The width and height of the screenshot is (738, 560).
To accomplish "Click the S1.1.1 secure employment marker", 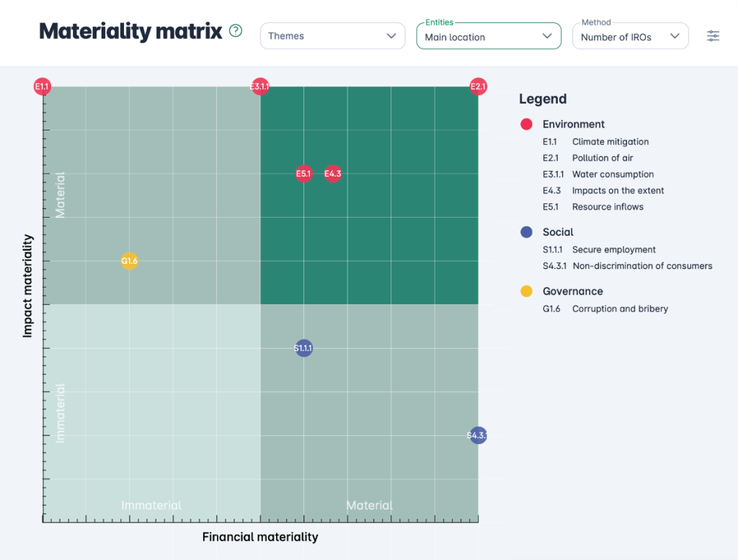I will click(303, 349).
